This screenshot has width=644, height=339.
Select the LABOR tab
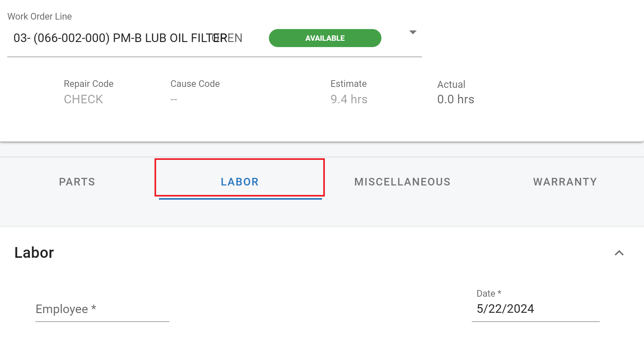(240, 182)
